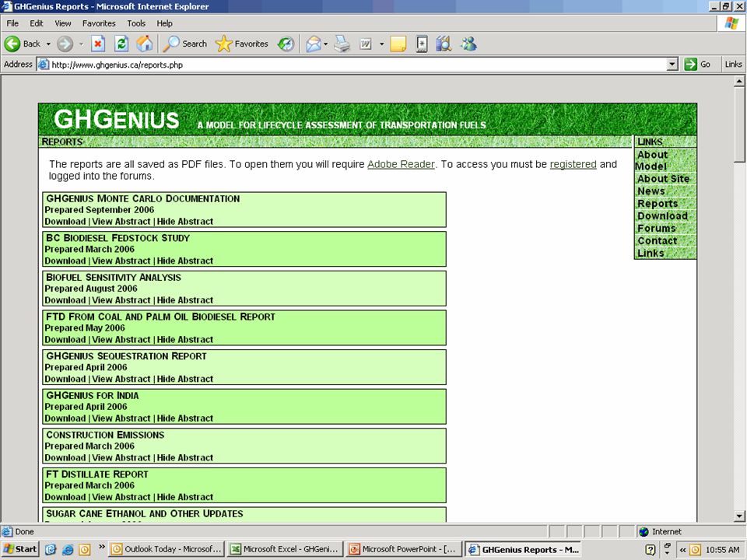Screen dimensions: 747x560
Task: Open Search pane magnifier icon
Action: click(x=170, y=44)
